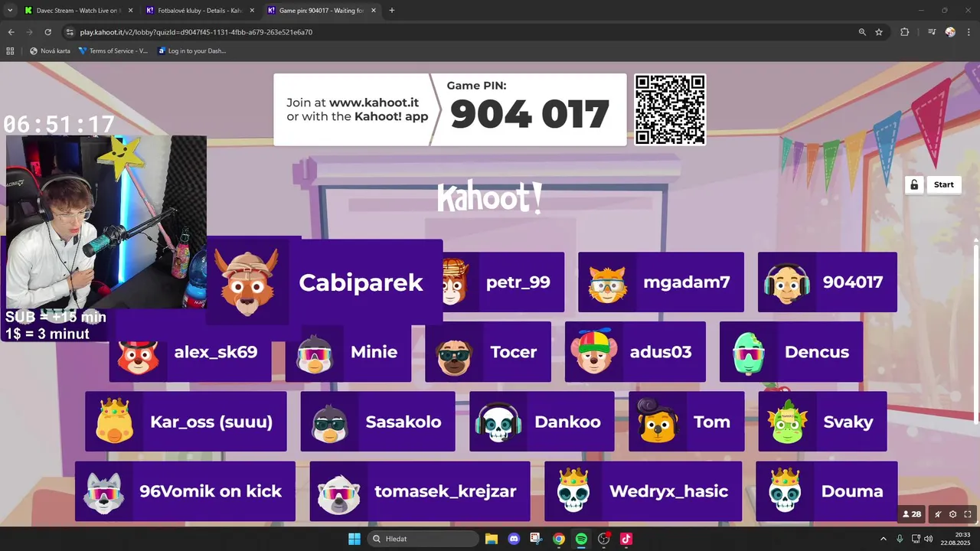
Task: Open Terms of Service bookmark
Action: (x=113, y=51)
